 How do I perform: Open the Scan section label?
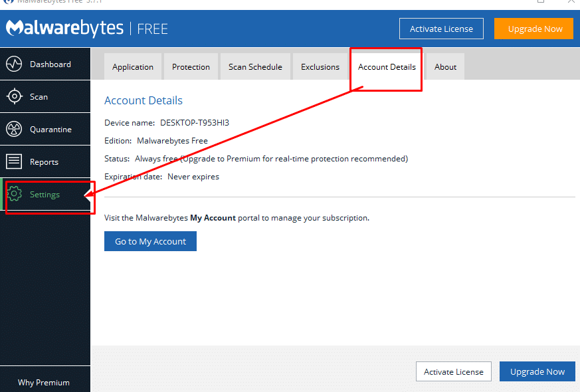tap(39, 97)
